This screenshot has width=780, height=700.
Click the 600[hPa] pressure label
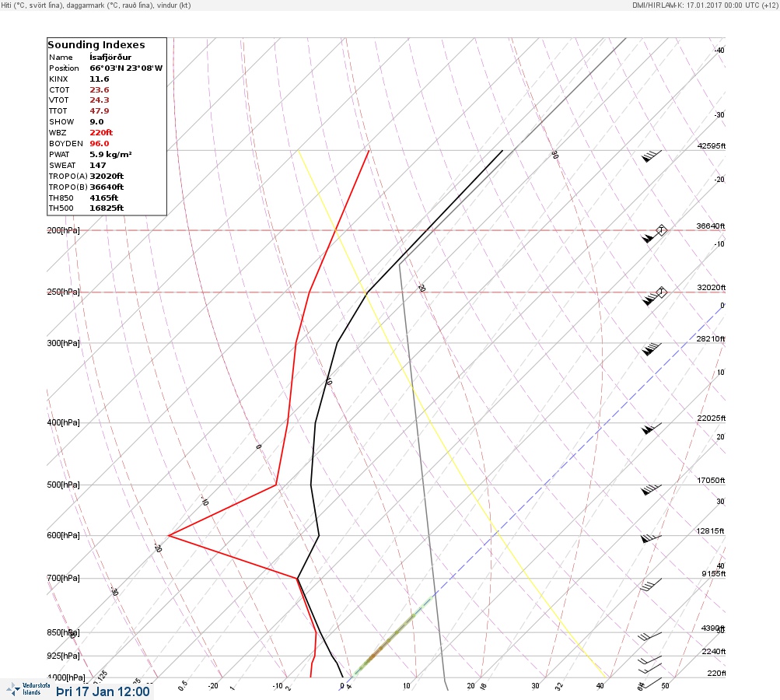63,535
